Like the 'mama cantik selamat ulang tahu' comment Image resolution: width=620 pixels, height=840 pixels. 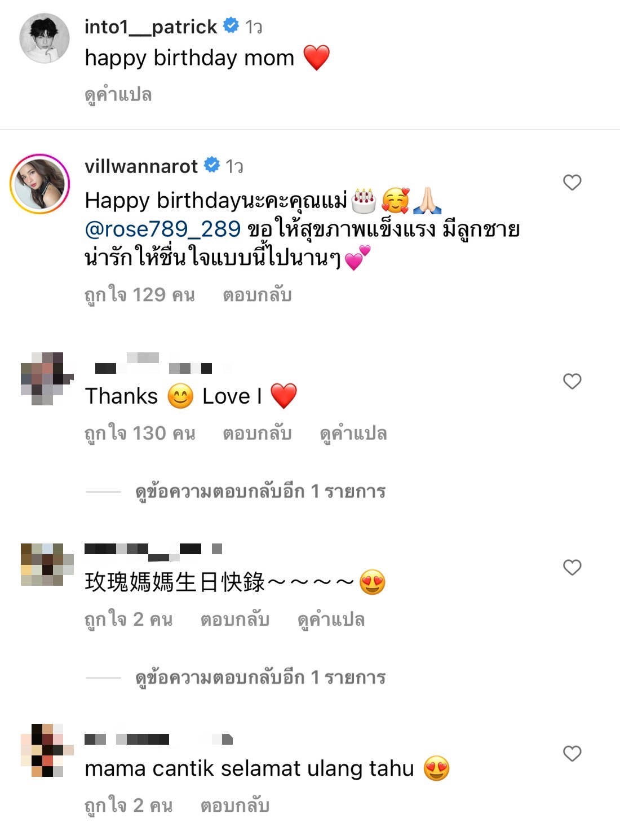pos(572,753)
